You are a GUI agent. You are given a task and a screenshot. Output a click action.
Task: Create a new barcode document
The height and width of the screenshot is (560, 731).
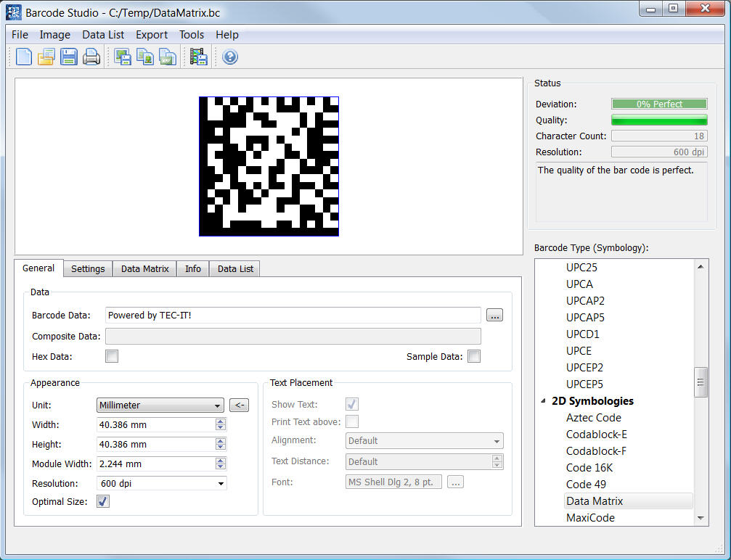click(24, 57)
